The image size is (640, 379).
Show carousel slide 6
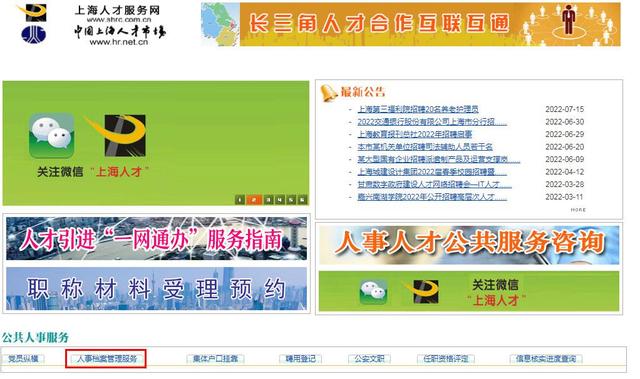[x=302, y=199]
